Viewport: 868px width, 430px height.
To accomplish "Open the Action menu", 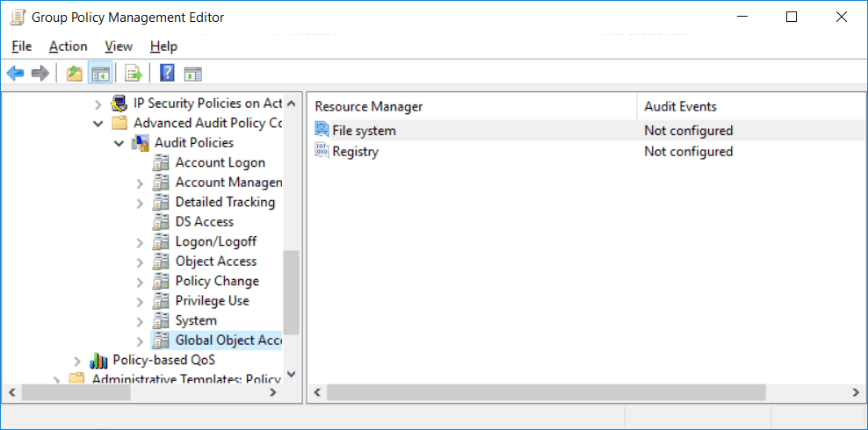I will [69, 47].
